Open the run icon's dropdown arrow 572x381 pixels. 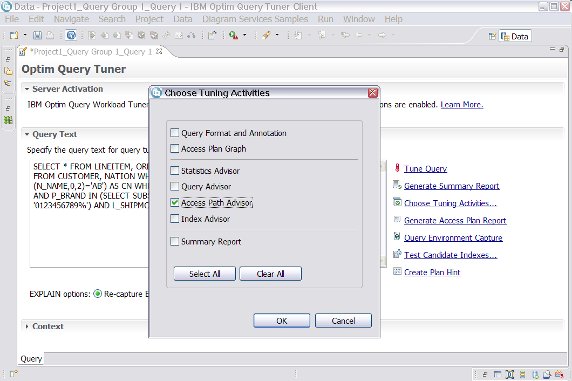tap(244, 35)
